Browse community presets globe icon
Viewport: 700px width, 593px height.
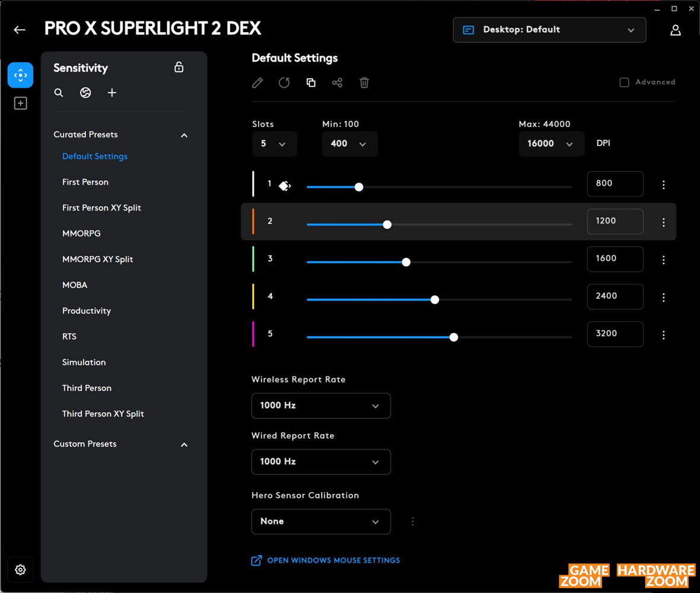tap(85, 93)
